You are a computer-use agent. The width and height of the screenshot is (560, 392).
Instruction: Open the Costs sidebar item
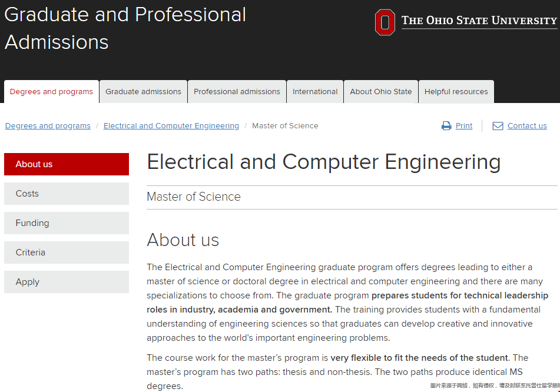[67, 194]
